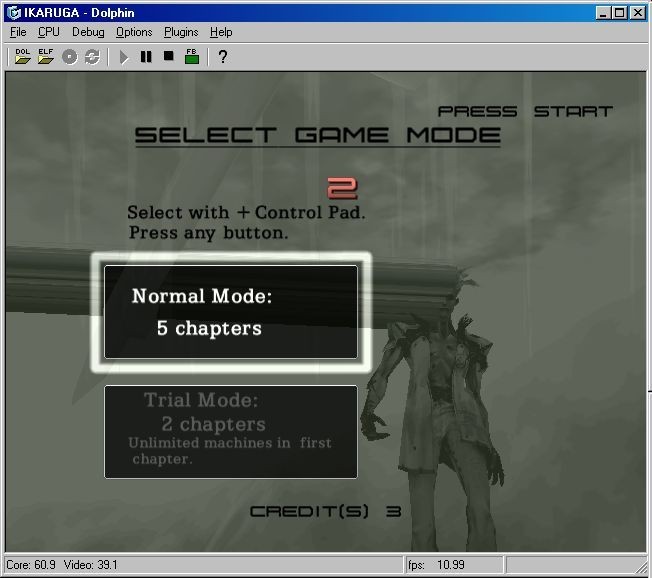Viewport: 652px width, 578px height.
Task: Open a DOL file from toolbar
Action: click(22, 57)
